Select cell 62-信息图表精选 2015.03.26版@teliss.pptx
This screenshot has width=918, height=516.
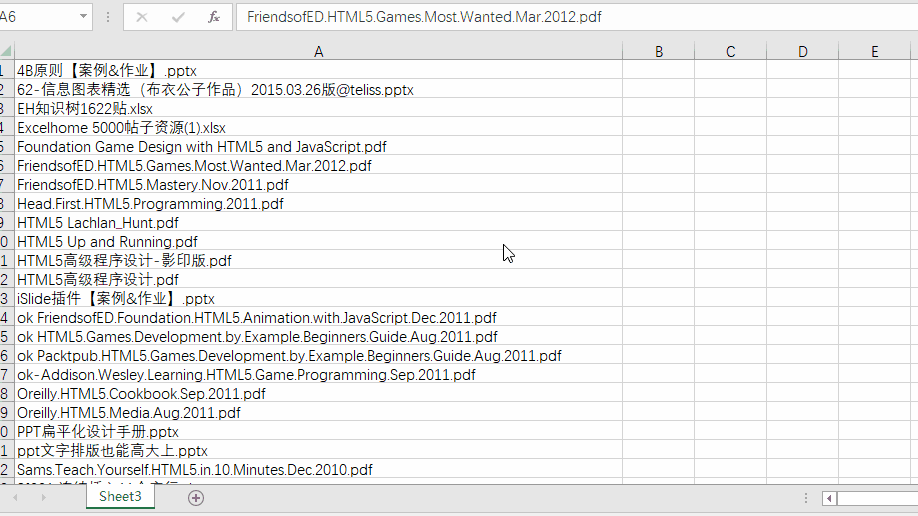coord(318,89)
